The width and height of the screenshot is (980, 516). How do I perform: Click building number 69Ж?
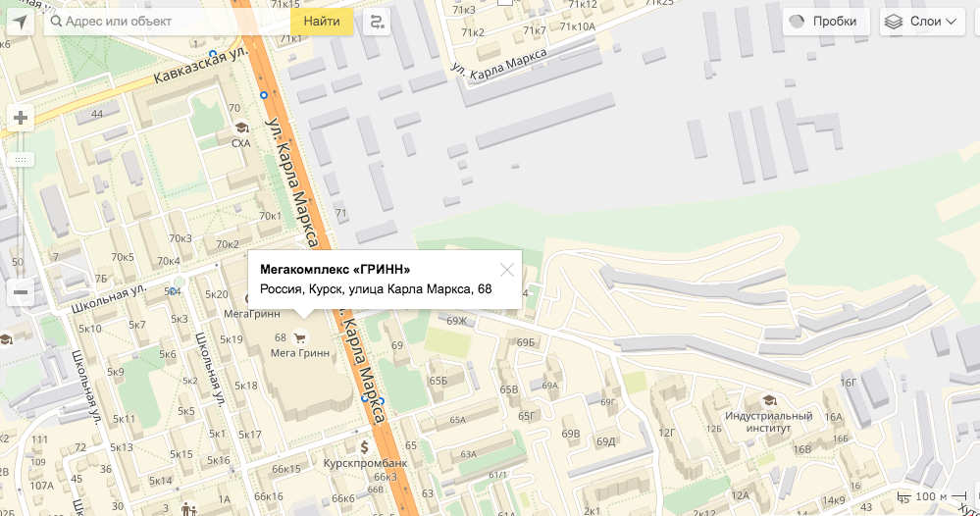457,321
